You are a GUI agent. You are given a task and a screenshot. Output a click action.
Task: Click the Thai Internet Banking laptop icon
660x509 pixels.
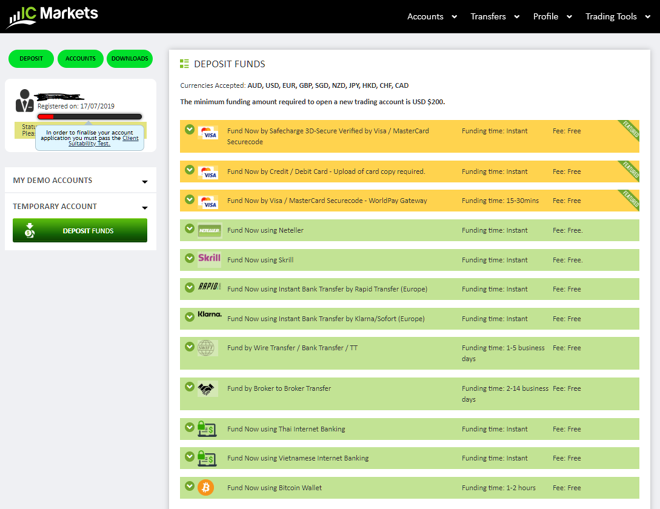tap(207, 429)
